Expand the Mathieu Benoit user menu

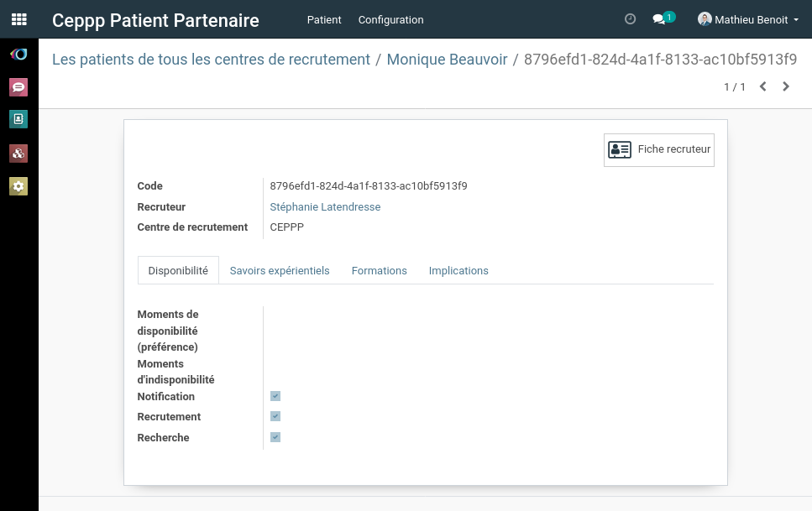748,19
